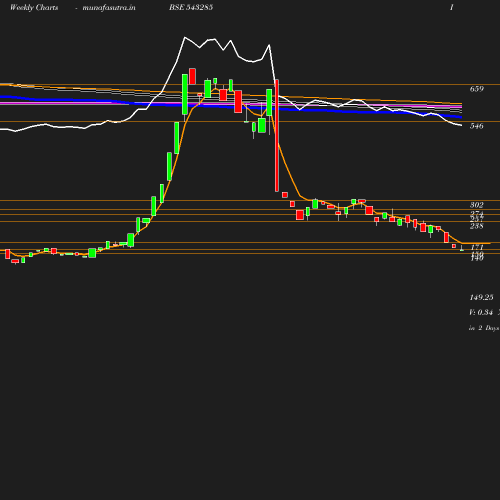This screenshot has height=500, width=500.
Task: Click the red candle at the chart peak
Action: pyautogui.click(x=192, y=76)
